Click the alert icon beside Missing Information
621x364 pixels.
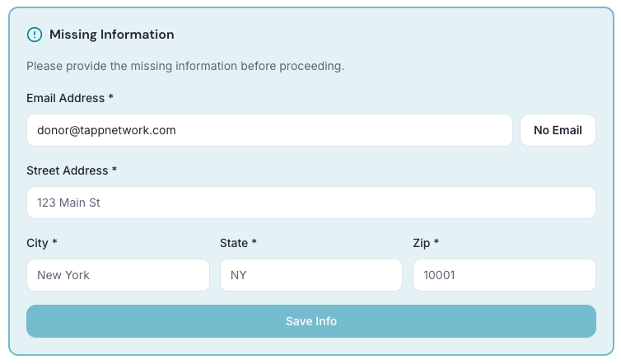34,35
